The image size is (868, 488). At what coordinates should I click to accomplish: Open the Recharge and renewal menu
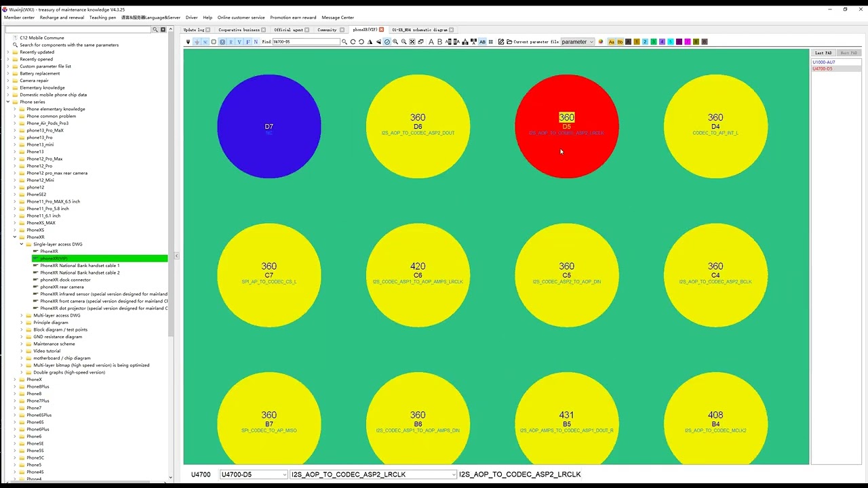62,18
